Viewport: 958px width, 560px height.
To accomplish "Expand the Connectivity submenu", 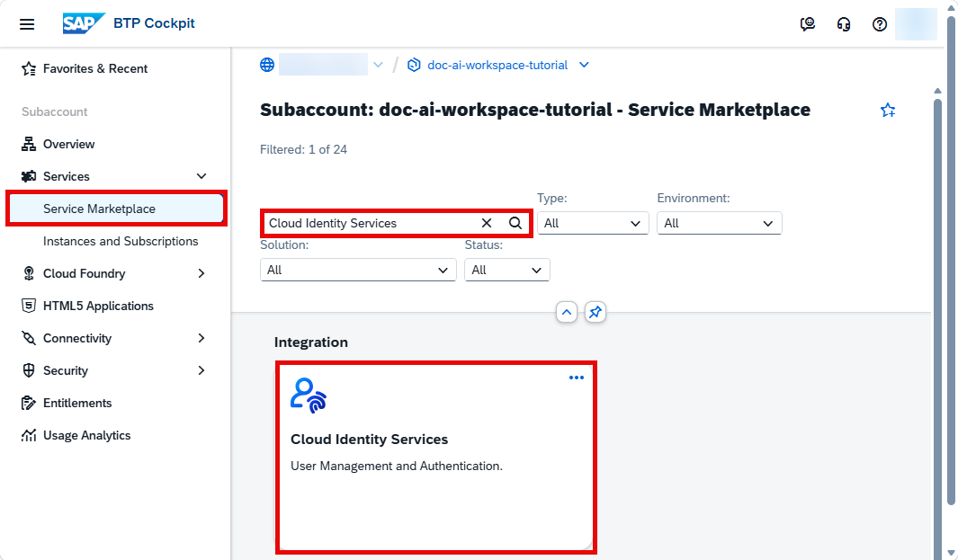I will click(x=201, y=338).
